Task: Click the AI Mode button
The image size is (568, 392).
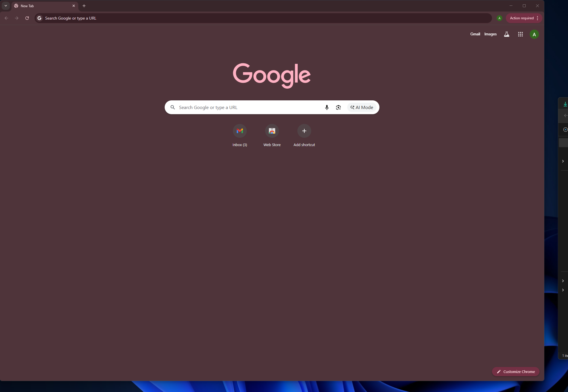Action: click(362, 108)
